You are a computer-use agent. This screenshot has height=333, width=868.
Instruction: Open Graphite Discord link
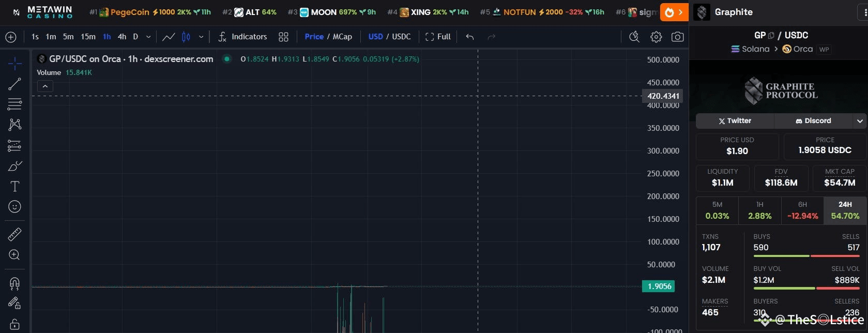click(813, 120)
